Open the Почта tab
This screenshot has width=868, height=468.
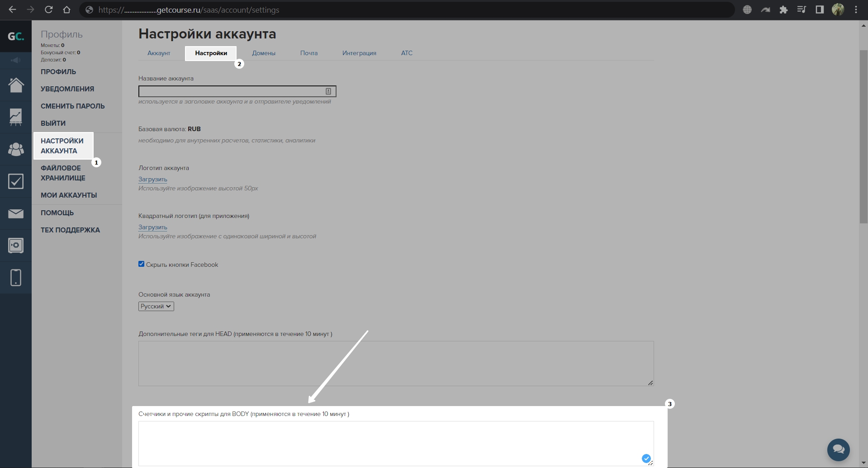pos(309,53)
